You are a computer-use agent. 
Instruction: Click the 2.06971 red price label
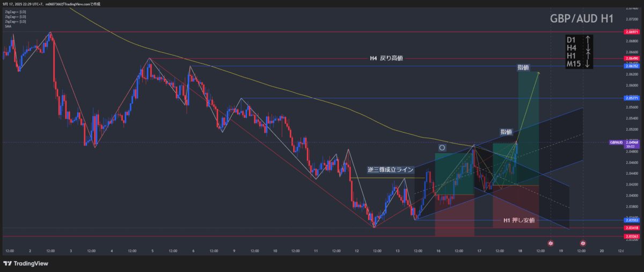click(632, 32)
